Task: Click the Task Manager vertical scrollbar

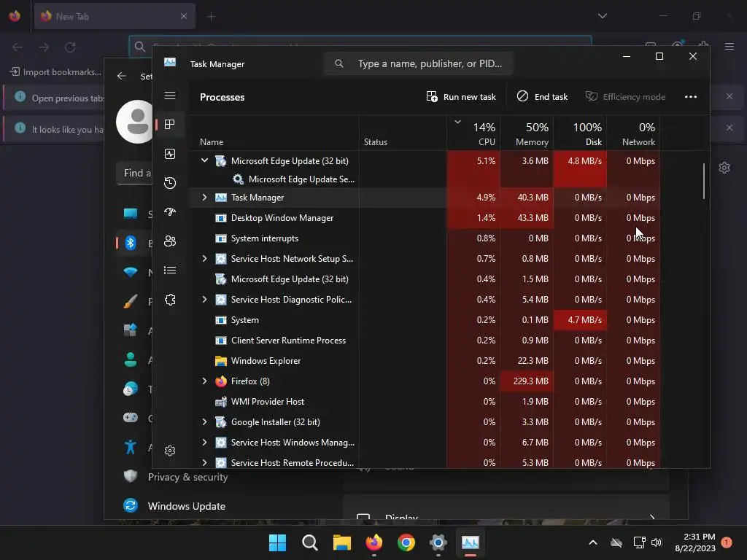Action: [704, 181]
